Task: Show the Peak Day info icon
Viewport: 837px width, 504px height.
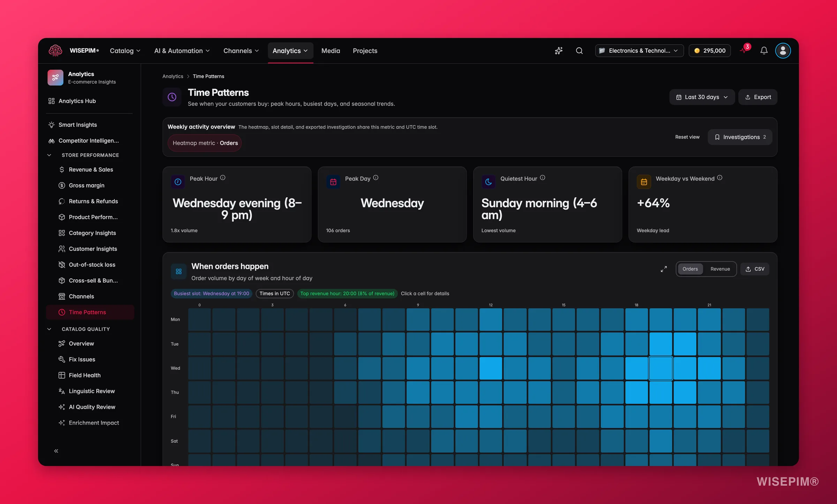Action: pyautogui.click(x=376, y=178)
